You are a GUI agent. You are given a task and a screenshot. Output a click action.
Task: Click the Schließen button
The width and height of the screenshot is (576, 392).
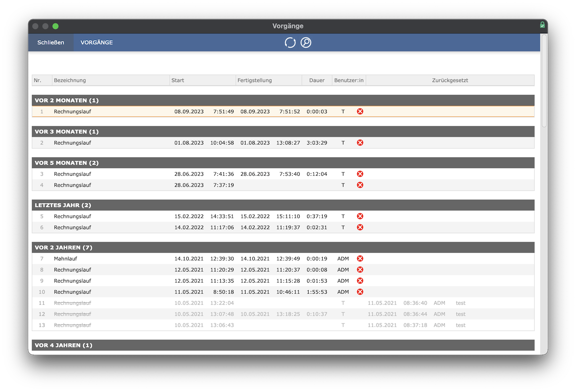click(51, 43)
